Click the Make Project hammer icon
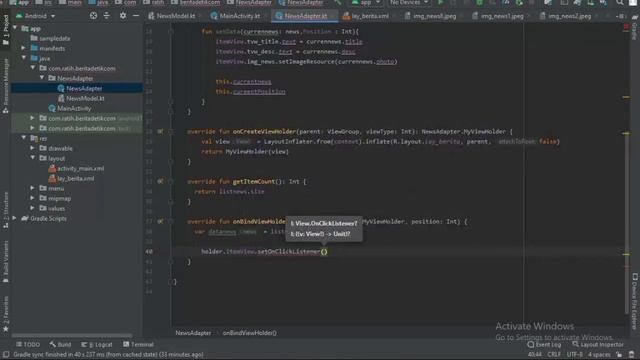Image resolution: width=640 pixels, height=360 pixels. click(x=338, y=2)
